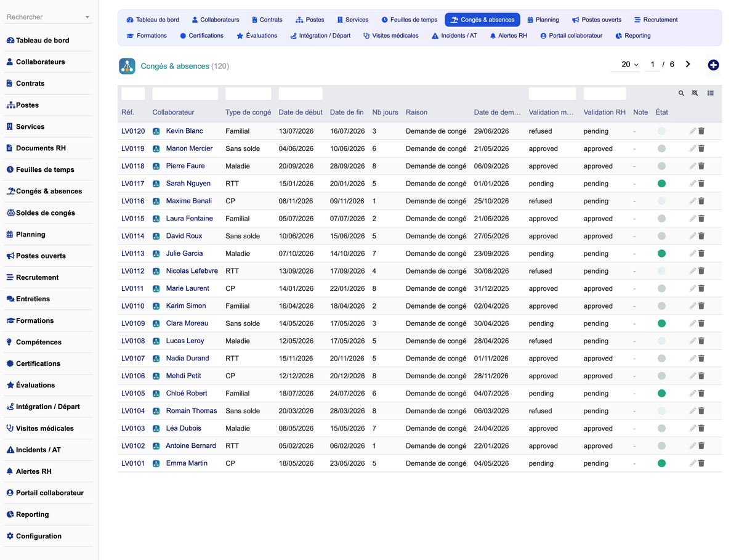This screenshot has height=560, width=739.
Task: Click the Validation RH filter input field
Action: 605,94
